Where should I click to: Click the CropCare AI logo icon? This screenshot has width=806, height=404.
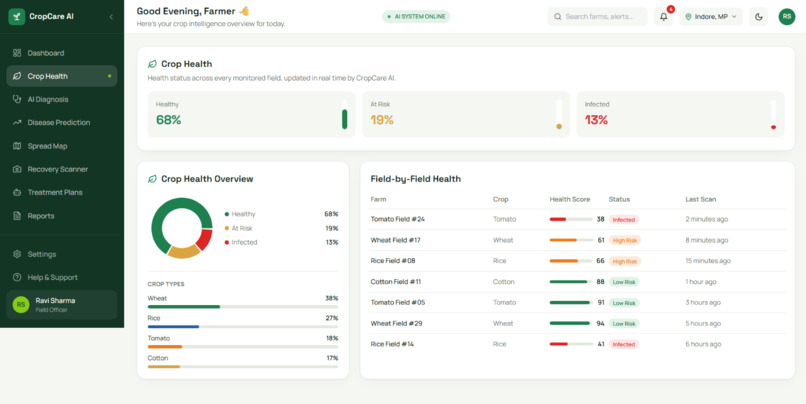pyautogui.click(x=16, y=16)
